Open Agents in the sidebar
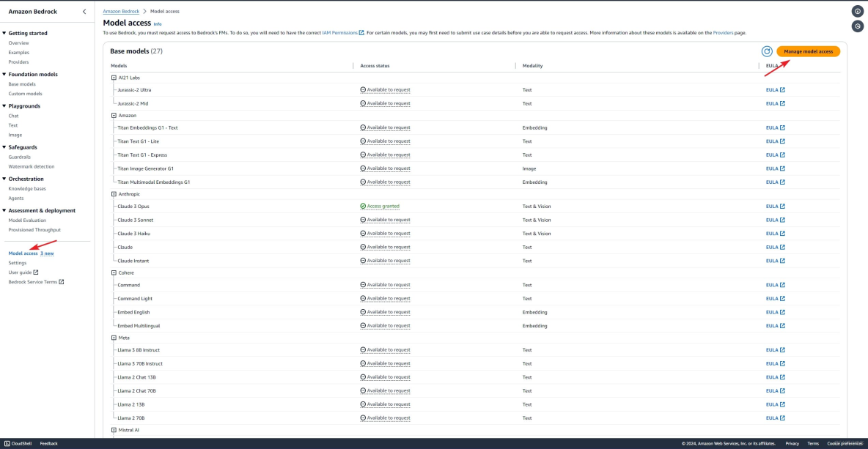 tap(16, 198)
